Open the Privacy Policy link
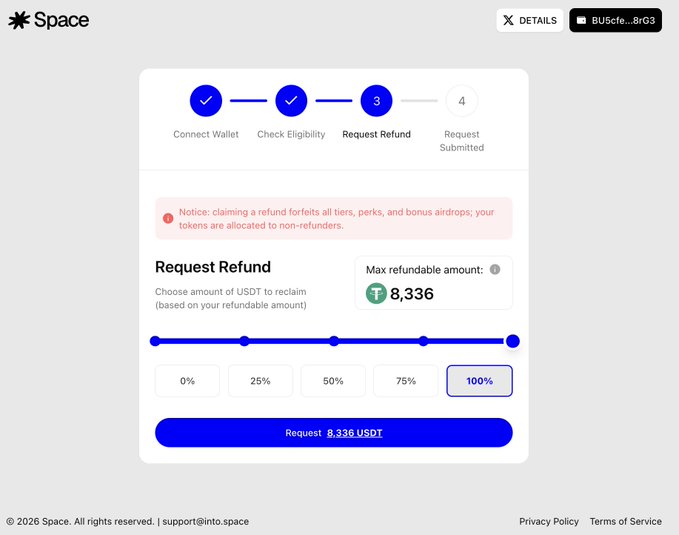679x535 pixels. point(549,521)
